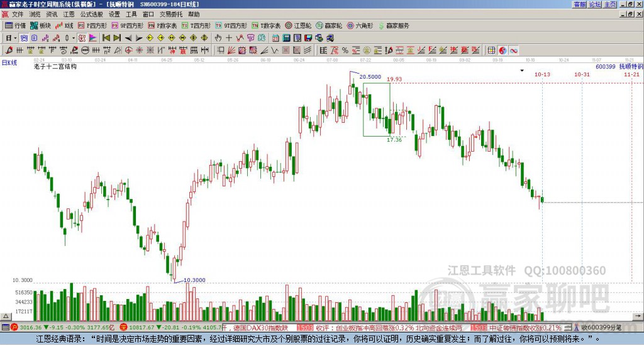Click the 客服 customer service button
The image size is (644, 345).
[579, 4]
